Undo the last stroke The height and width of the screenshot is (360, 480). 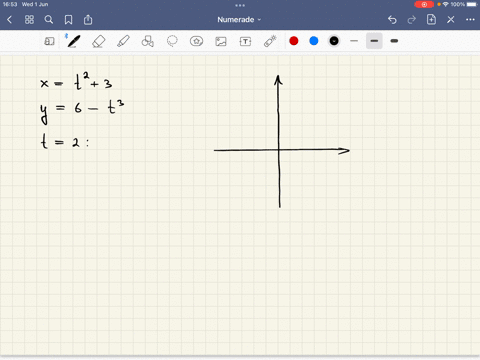pos(392,20)
